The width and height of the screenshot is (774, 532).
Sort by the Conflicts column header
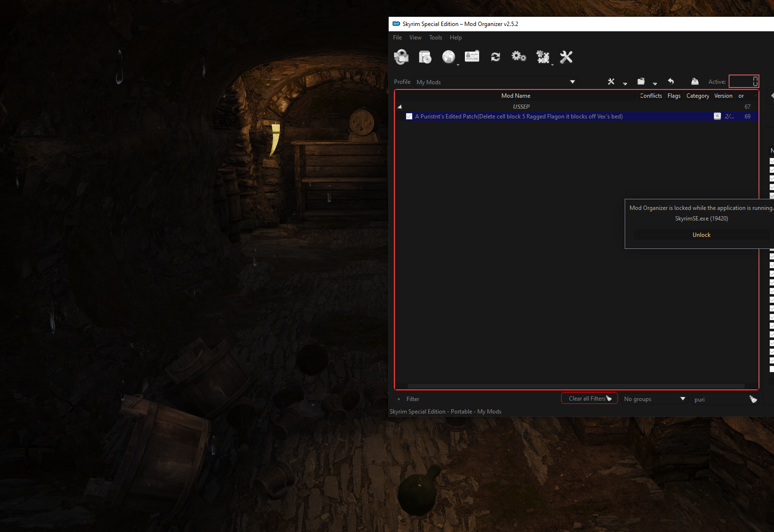(x=651, y=96)
